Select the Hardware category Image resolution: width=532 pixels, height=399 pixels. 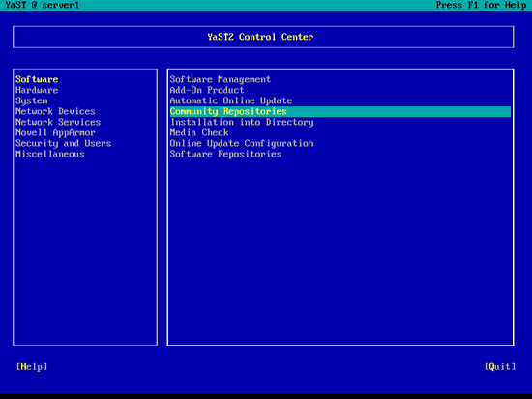(37, 90)
